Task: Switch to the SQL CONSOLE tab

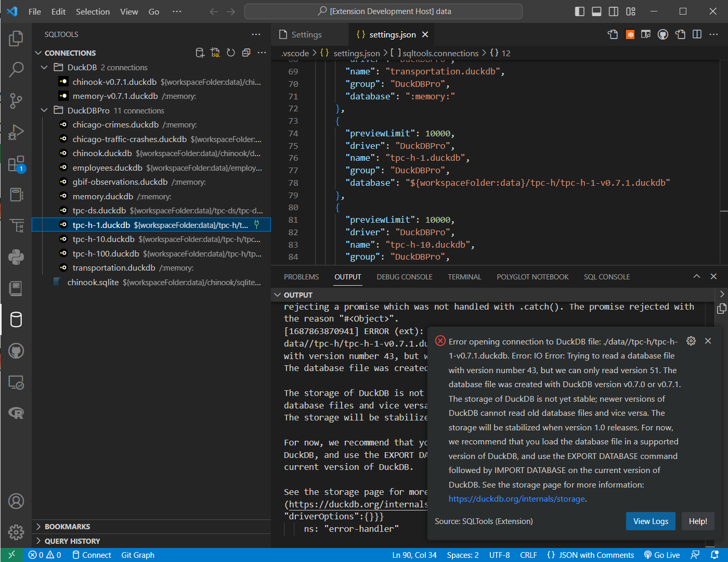Action: coord(607,277)
